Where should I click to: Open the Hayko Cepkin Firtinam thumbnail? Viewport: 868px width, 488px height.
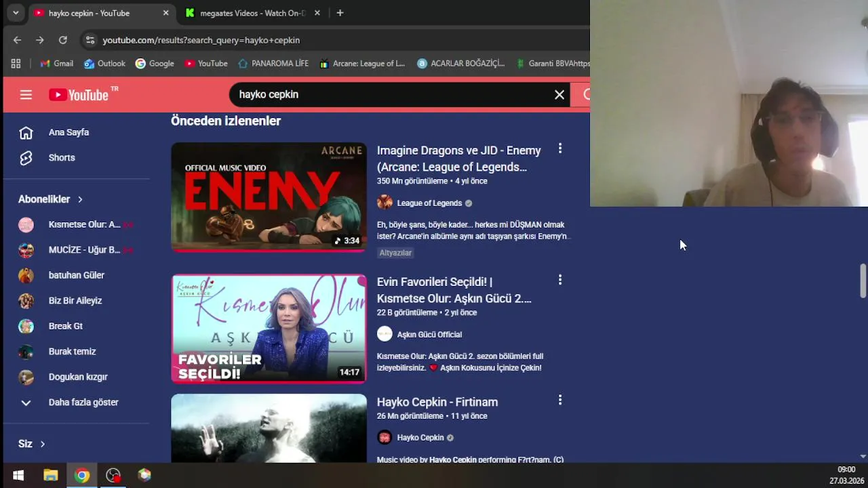point(269,428)
